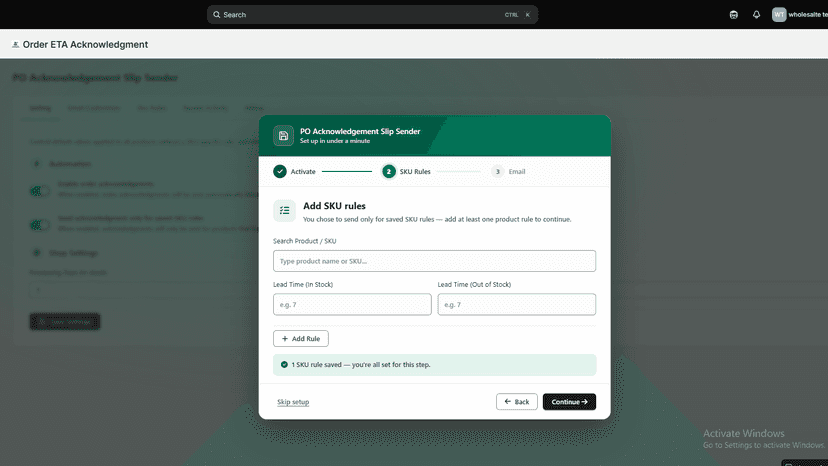Click the Add SKU rules list icon

(284, 211)
